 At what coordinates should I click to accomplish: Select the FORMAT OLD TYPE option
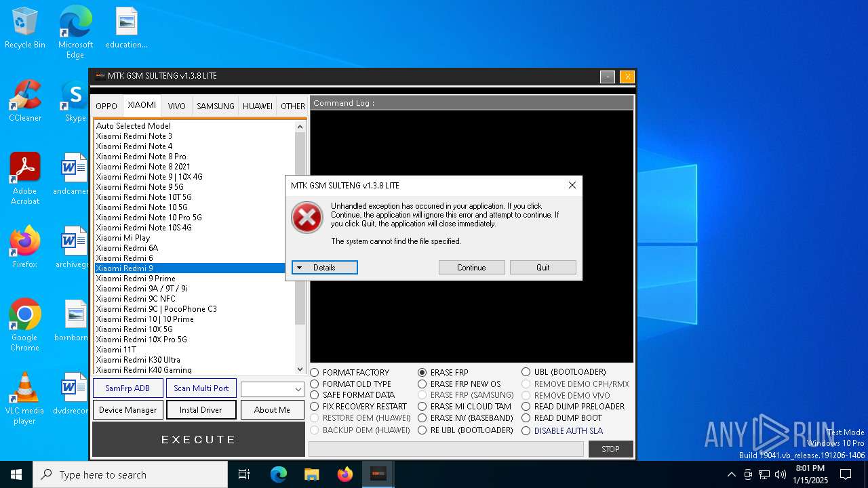351,384
